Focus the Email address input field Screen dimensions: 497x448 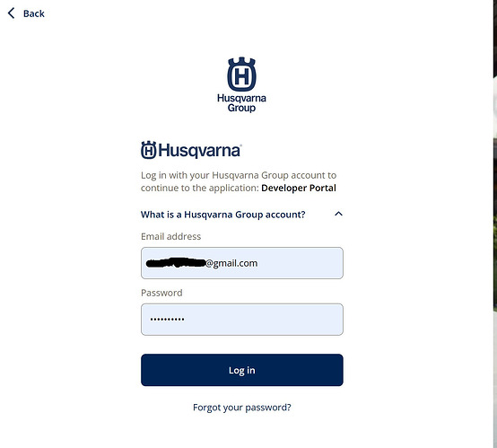coord(242,263)
